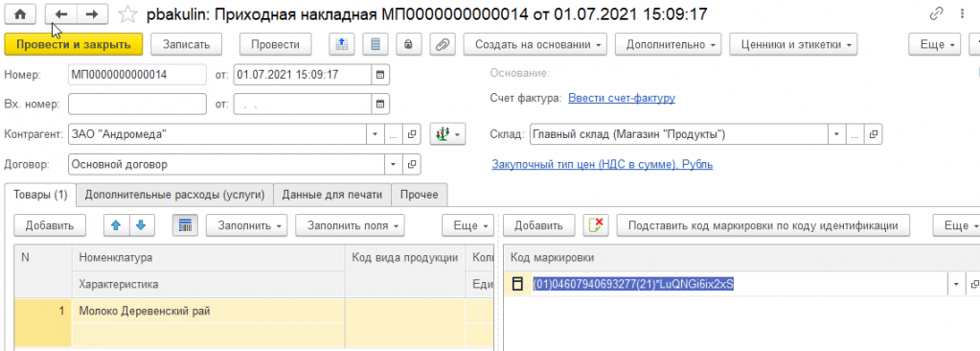
Task: Open the Заполнить dropdown
Action: pyautogui.click(x=247, y=226)
